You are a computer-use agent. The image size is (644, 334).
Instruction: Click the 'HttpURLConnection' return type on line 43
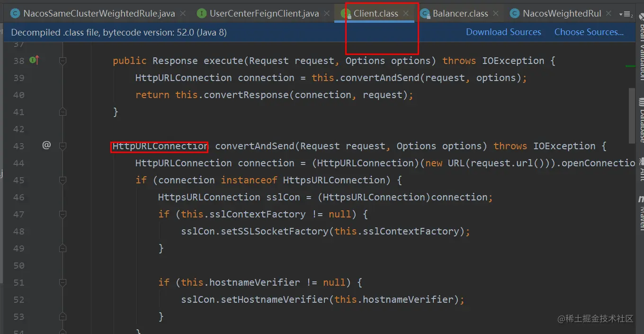(x=160, y=146)
